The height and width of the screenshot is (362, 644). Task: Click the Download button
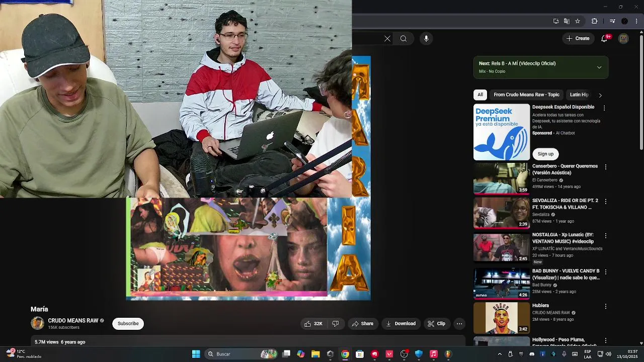pyautogui.click(x=401, y=324)
